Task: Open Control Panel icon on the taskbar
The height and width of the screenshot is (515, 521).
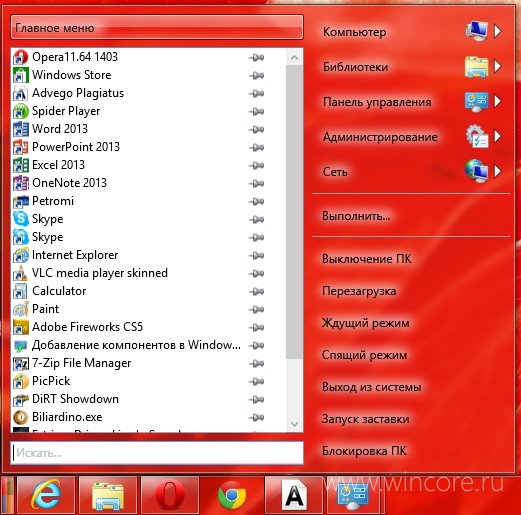Action: [x=353, y=495]
